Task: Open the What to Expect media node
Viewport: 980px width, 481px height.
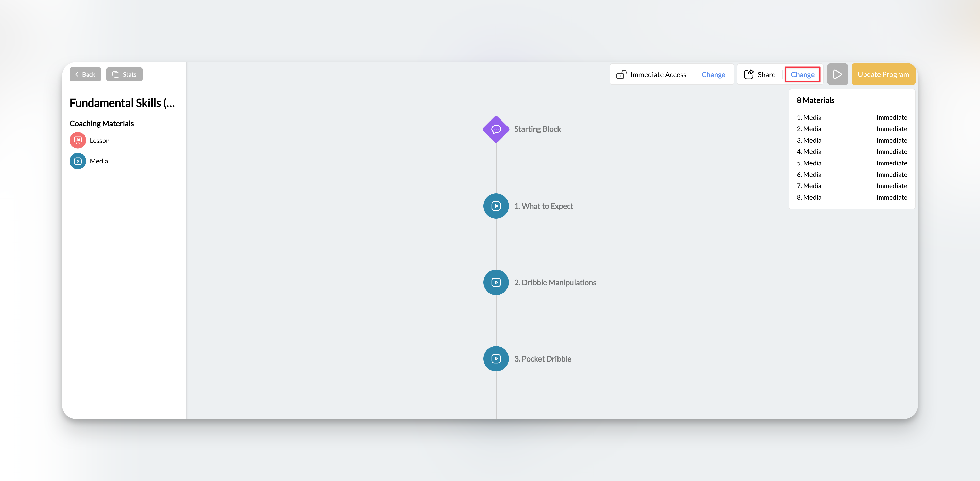Action: point(496,206)
